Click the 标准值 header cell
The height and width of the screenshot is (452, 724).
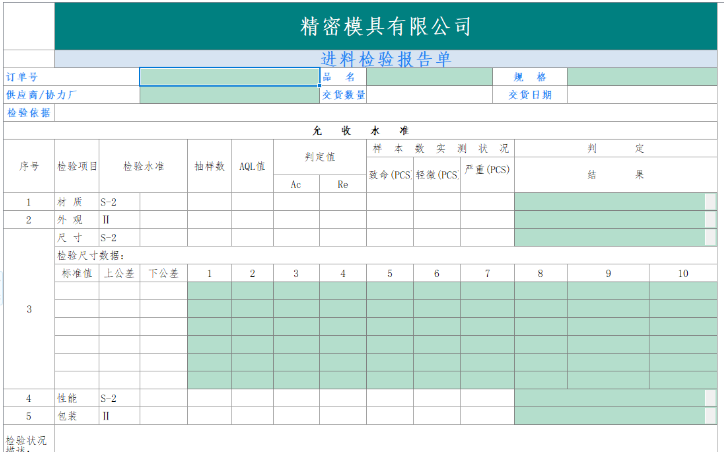coord(76,273)
